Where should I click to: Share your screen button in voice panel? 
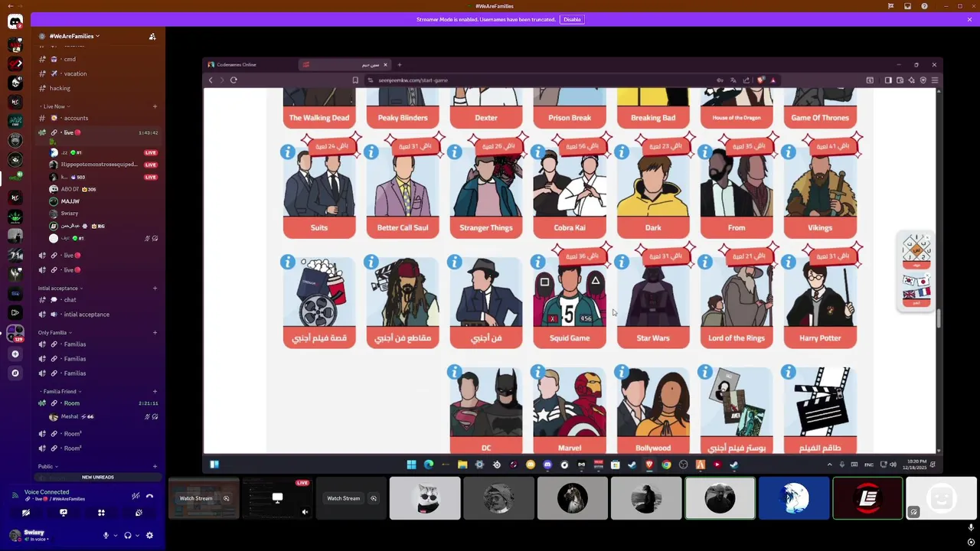point(64,513)
